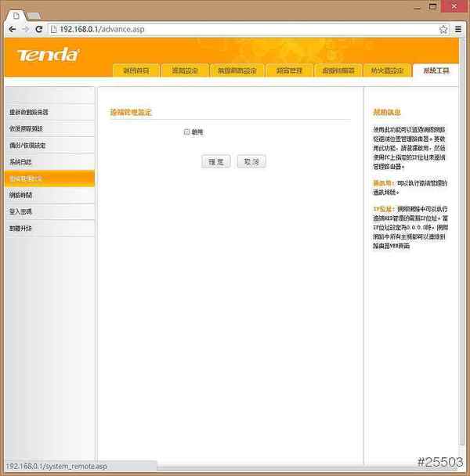This screenshot has height=476, width=470.
Task: Reload the router page
Action: tap(39, 29)
